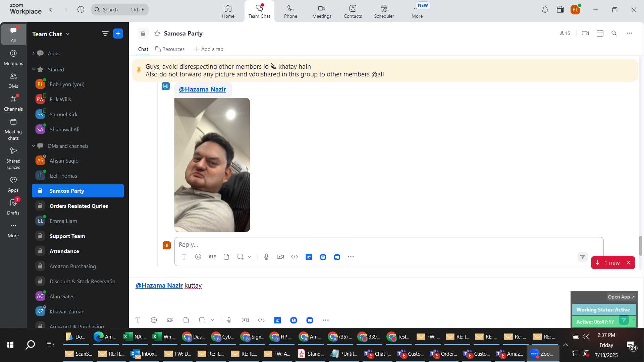Open channel more options ellipsis
Image resolution: width=644 pixels, height=362 pixels.
coord(630,33)
